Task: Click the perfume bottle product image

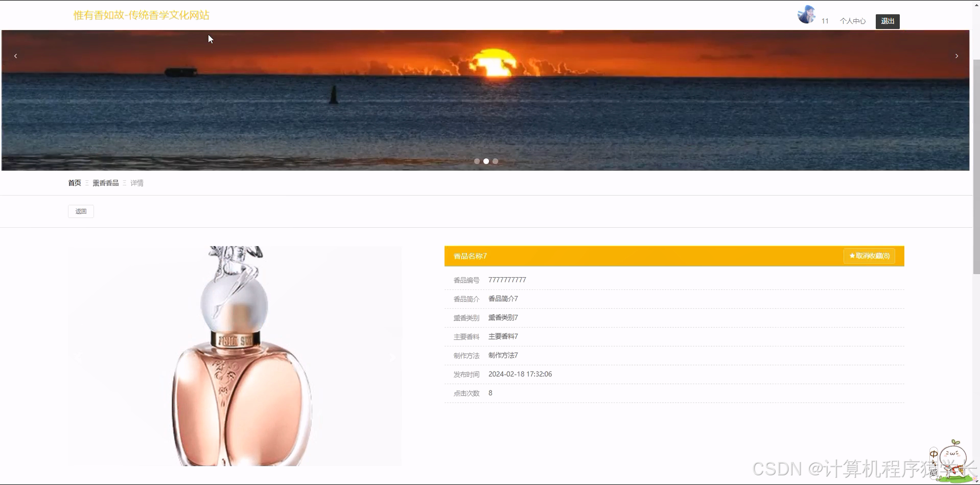Action: pyautogui.click(x=235, y=356)
